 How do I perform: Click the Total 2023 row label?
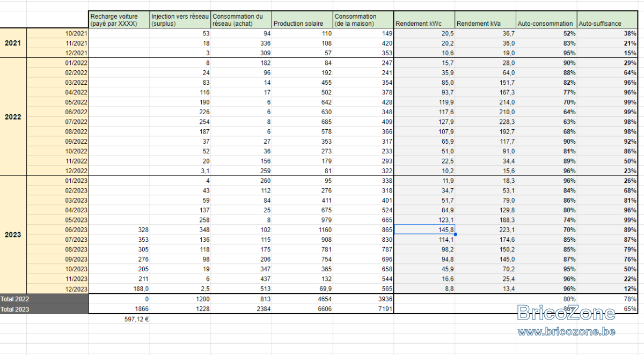click(x=44, y=309)
